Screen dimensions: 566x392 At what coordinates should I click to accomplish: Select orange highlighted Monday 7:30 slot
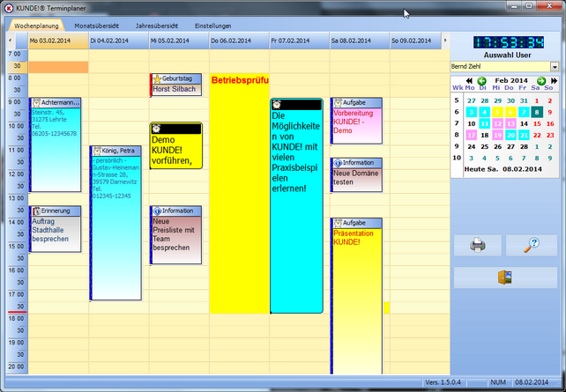tap(58, 67)
